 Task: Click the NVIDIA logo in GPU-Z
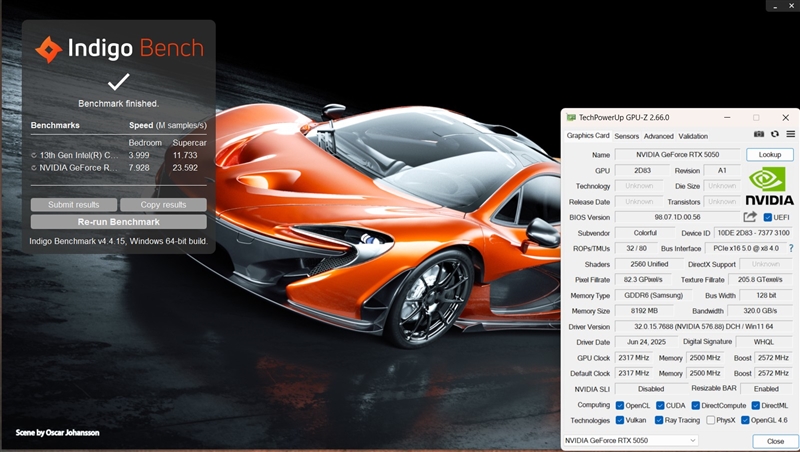pos(769,187)
